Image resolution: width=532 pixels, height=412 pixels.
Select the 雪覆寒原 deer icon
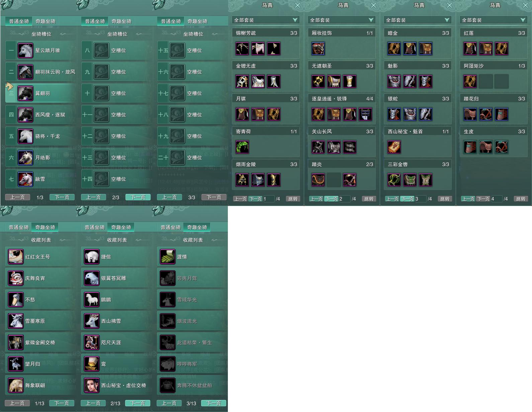click(16, 321)
